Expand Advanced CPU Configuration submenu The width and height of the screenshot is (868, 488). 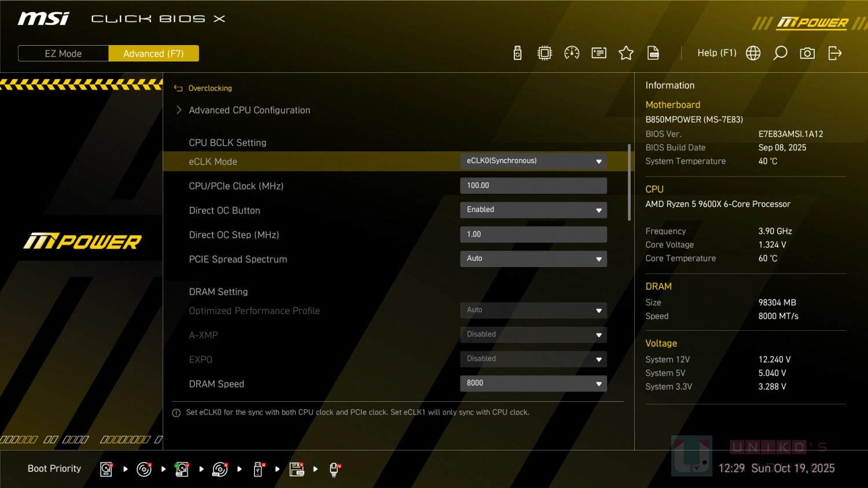[x=249, y=110]
